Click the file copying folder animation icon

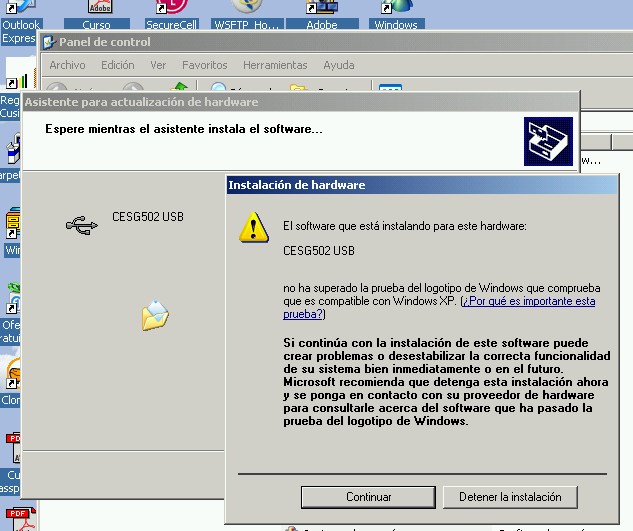tap(155, 315)
